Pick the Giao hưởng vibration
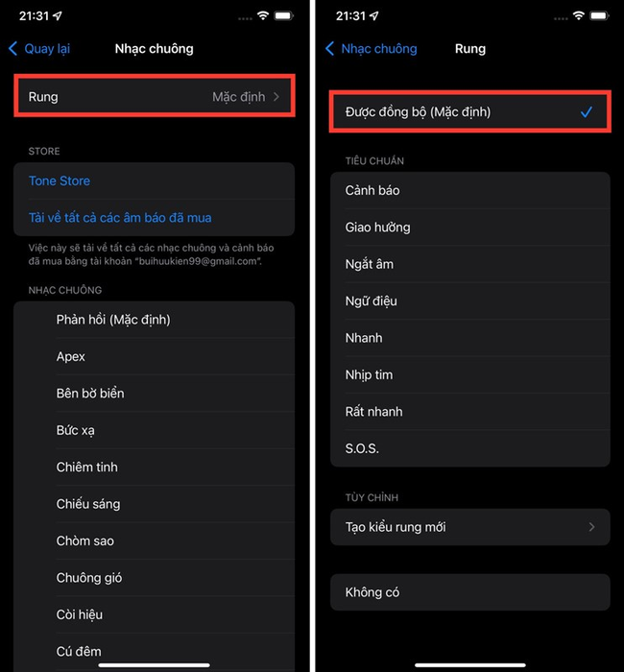This screenshot has height=672, width=624. pos(470,228)
